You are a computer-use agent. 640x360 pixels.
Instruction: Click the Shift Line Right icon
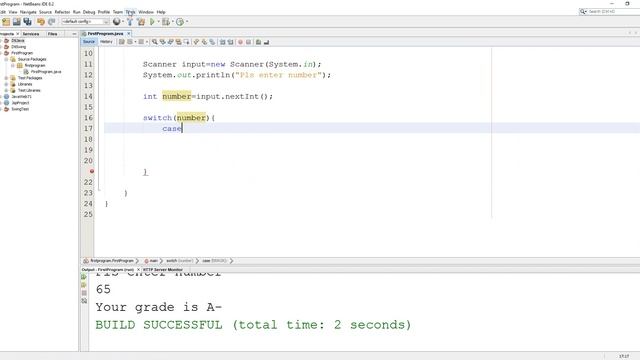click(x=231, y=42)
